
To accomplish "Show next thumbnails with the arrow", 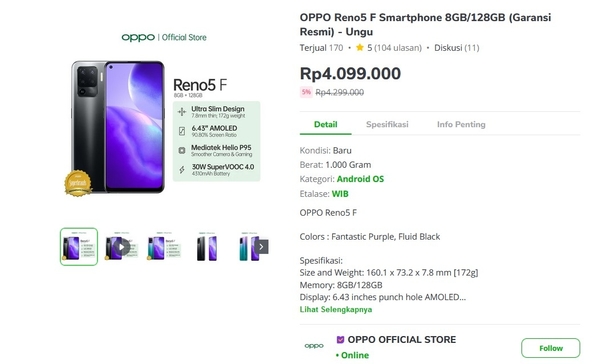I will tap(261, 247).
